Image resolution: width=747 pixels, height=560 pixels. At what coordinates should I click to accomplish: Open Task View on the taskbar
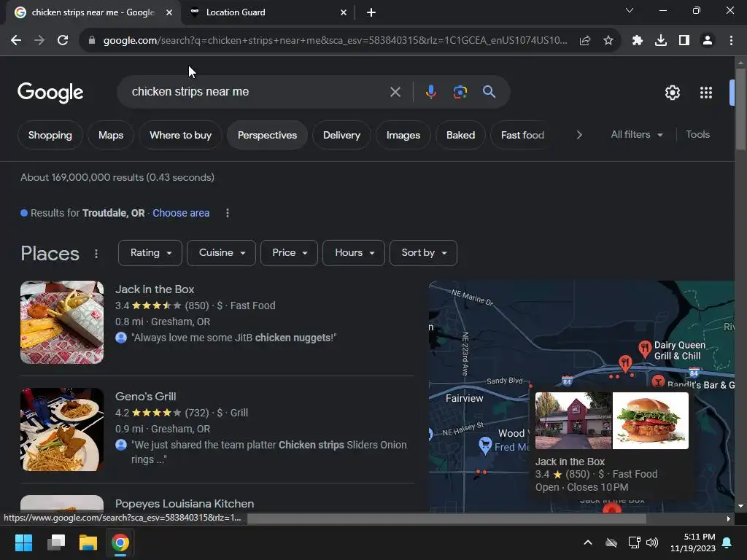[56, 542]
